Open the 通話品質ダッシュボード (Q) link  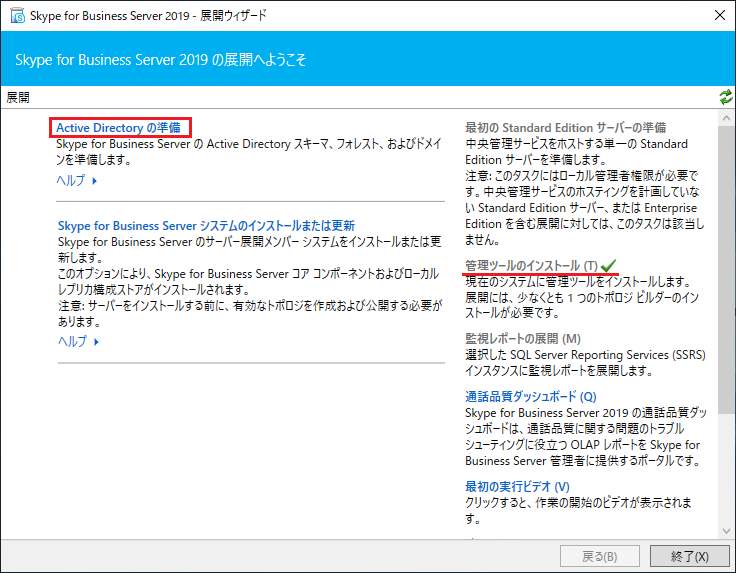coord(530,397)
